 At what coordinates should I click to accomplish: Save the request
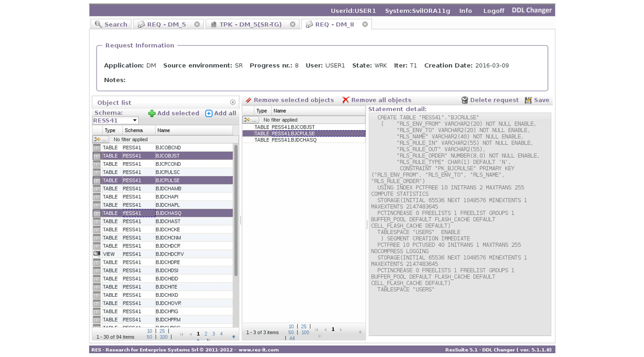[x=537, y=100]
